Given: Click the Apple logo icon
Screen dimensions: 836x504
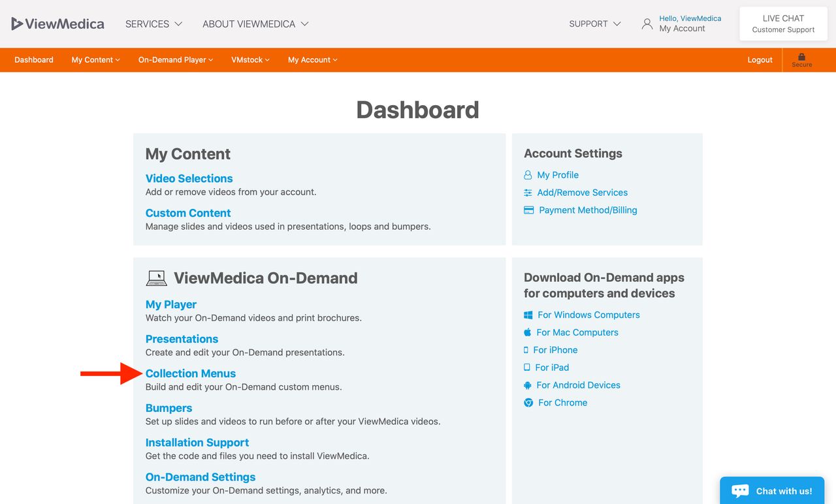Looking at the screenshot, I should click(x=528, y=332).
